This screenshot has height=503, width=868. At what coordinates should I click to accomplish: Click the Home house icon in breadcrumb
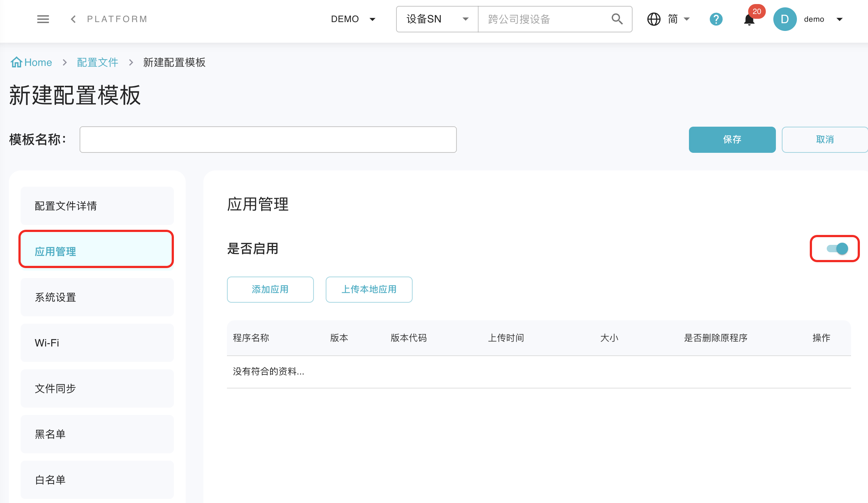pyautogui.click(x=16, y=62)
